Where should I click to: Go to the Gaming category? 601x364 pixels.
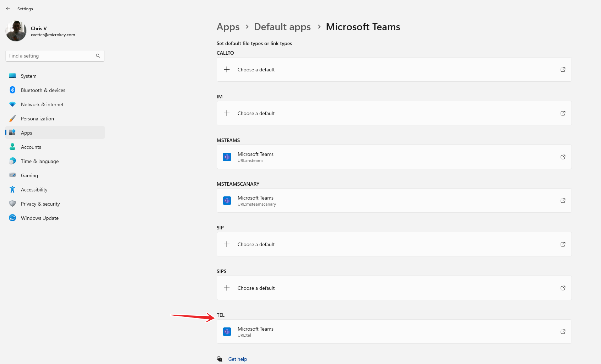point(55,175)
